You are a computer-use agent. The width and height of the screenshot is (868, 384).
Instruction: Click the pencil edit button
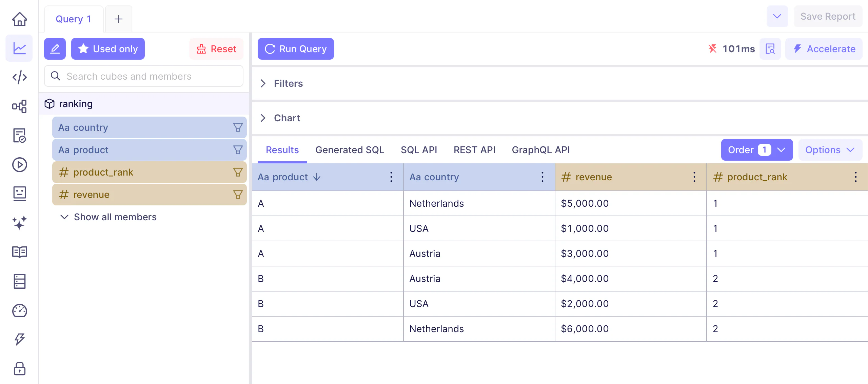(55, 49)
